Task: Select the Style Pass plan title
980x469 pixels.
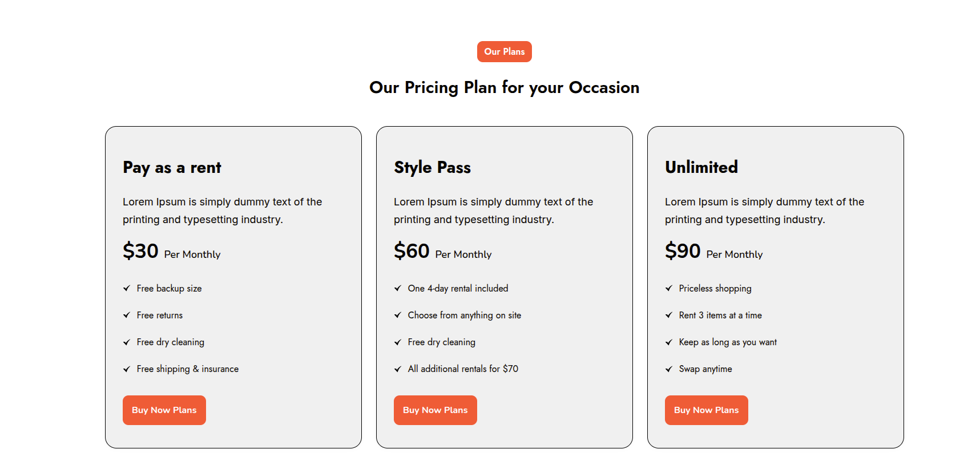Action: (432, 168)
